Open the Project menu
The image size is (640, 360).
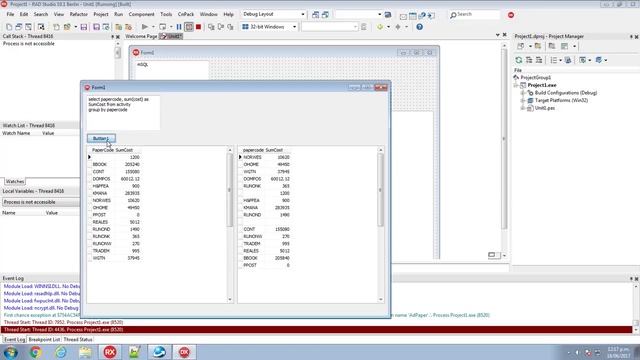(x=101, y=14)
